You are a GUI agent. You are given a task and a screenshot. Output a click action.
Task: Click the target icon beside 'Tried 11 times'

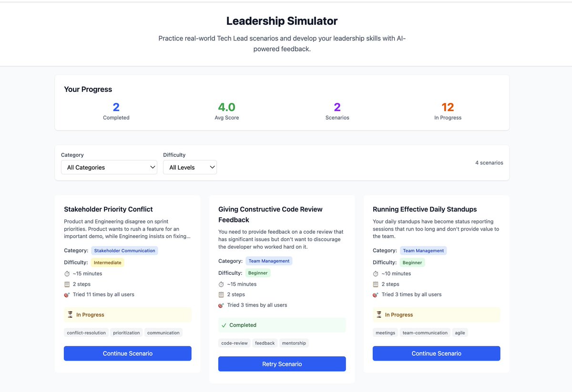click(67, 295)
